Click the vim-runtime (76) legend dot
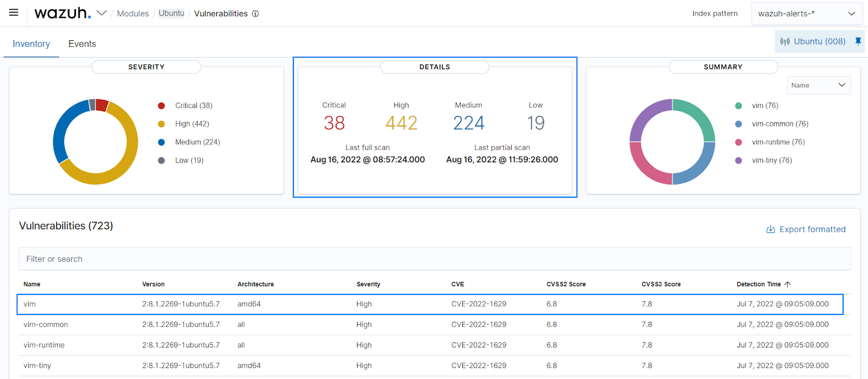The height and width of the screenshot is (379, 868). pyautogui.click(x=738, y=142)
